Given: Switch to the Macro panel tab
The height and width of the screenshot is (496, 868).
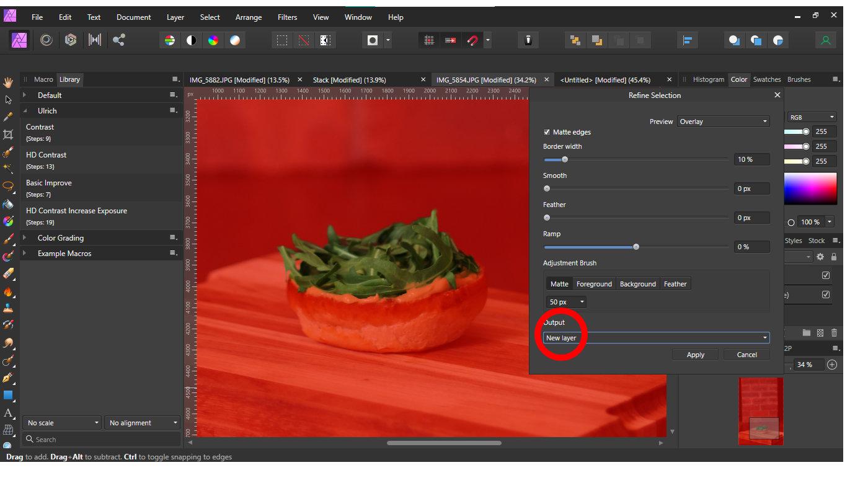Looking at the screenshot, I should pyautogui.click(x=43, y=79).
